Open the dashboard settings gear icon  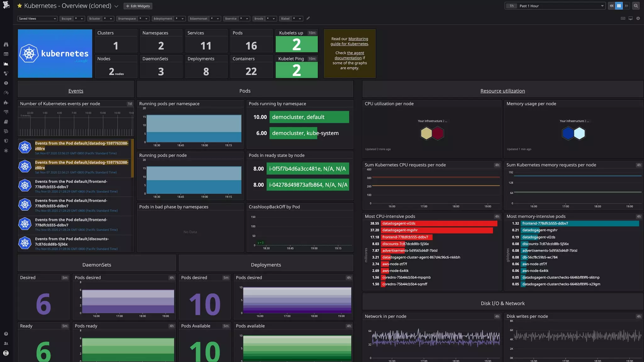[638, 19]
